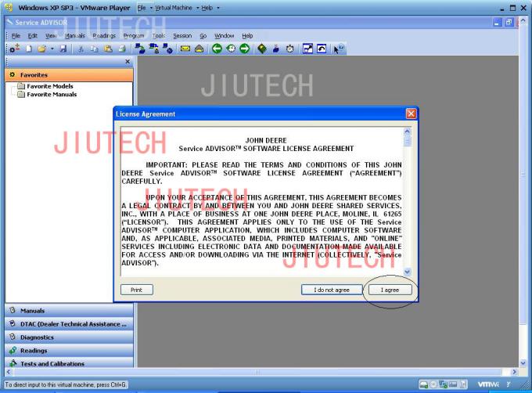Screen dimensions: 532x393
Task: Click the Open folder toolbar icon
Action: tap(41, 49)
